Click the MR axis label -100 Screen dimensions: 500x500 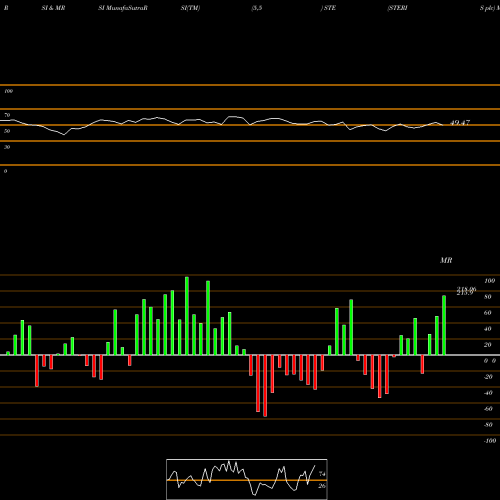(x=489, y=441)
